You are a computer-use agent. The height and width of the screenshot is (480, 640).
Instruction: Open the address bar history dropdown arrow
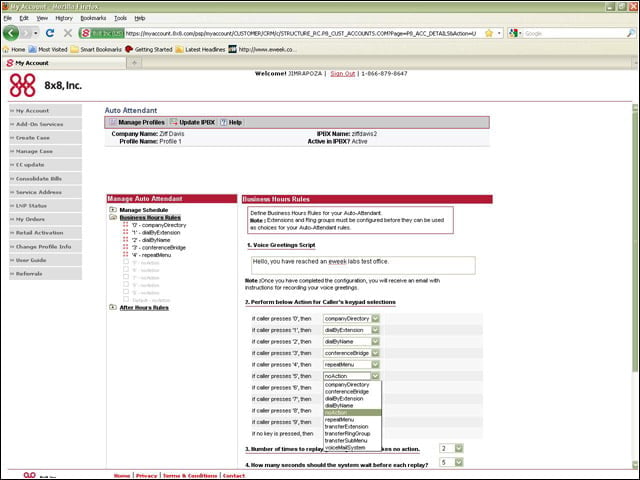499,33
